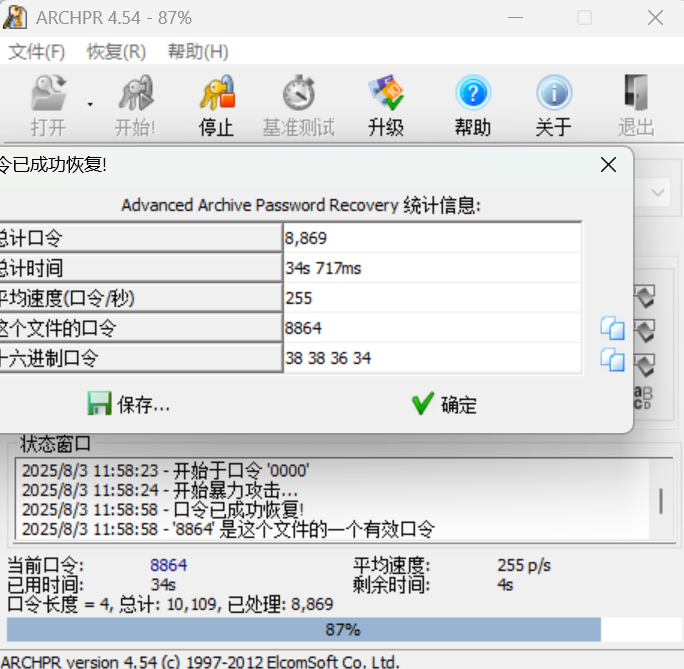
Task: Close the ARCHPR main window
Action: tap(655, 17)
